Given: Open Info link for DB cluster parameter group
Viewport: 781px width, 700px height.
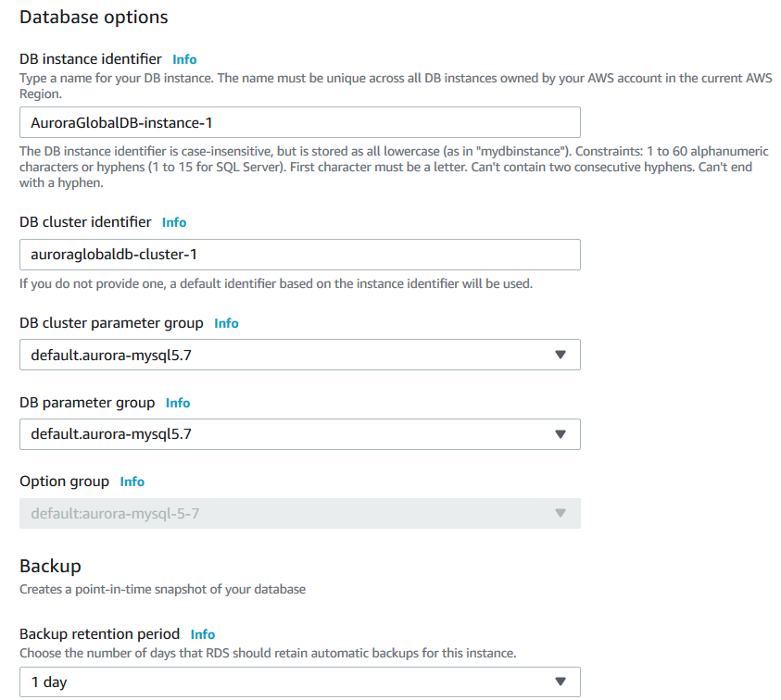Looking at the screenshot, I should click(226, 323).
